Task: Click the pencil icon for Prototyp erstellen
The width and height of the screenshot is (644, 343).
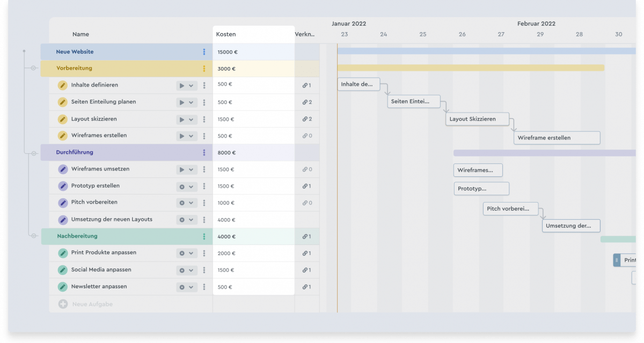Action: [63, 186]
